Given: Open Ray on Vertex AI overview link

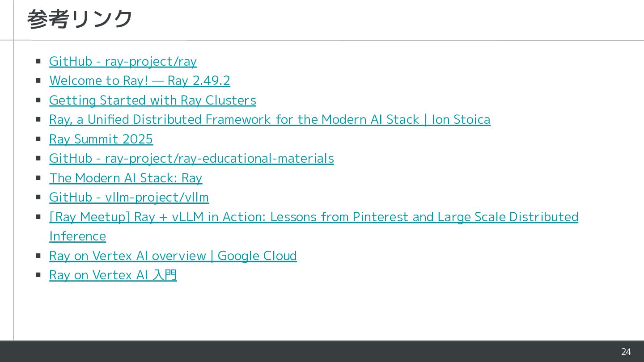Looking at the screenshot, I should [173, 256].
